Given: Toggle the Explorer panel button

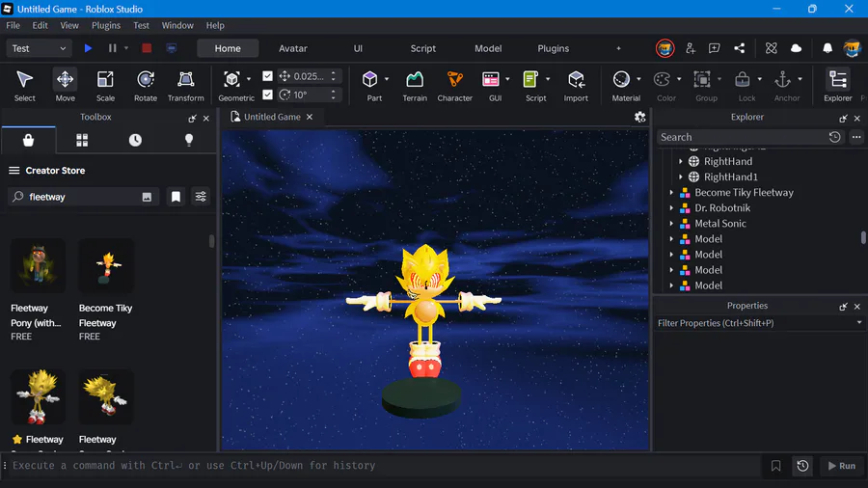Looking at the screenshot, I should pyautogui.click(x=838, y=85).
